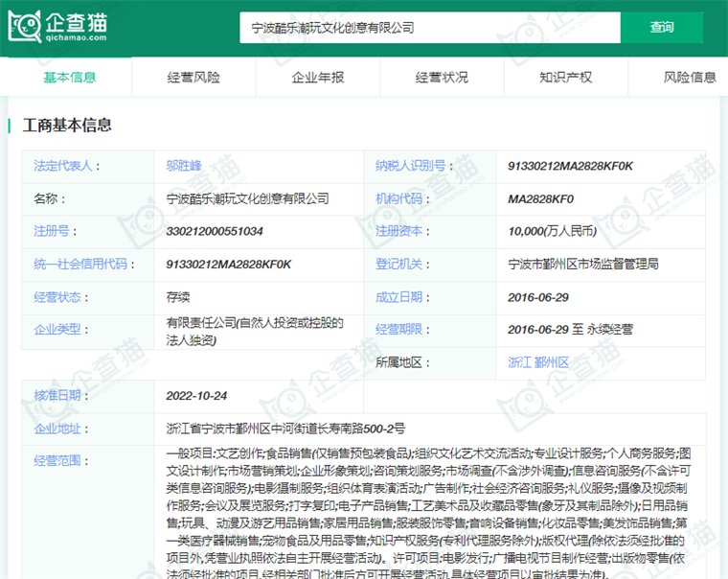728x579 pixels.
Task: Select registered capital 10,000(万人民币) value
Action: [x=553, y=231]
